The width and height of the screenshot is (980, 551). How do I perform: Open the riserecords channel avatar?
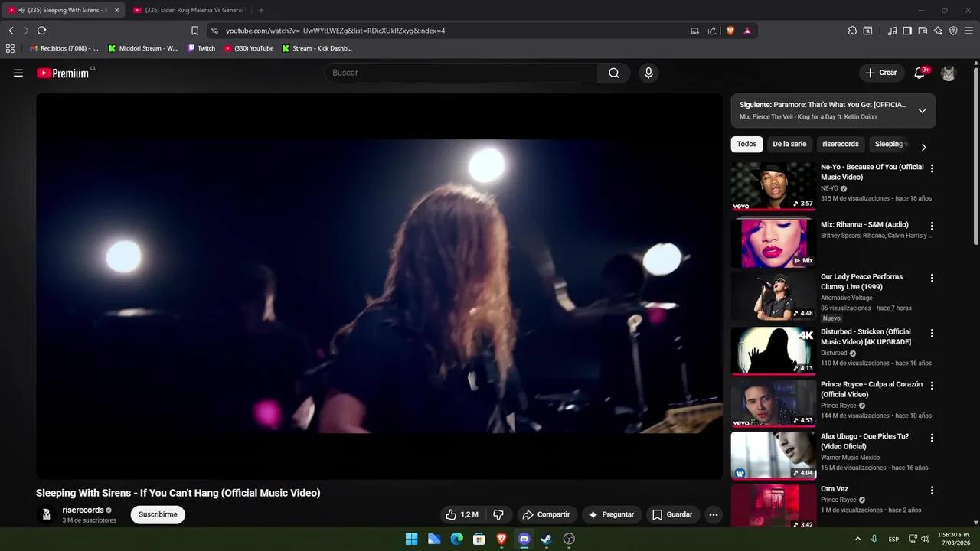coord(46,514)
